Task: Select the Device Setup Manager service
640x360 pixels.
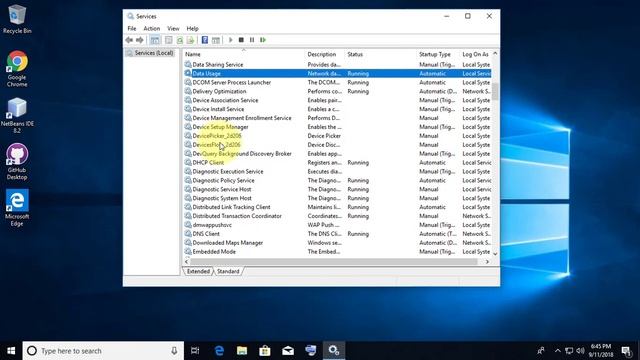Action: coord(337,127)
